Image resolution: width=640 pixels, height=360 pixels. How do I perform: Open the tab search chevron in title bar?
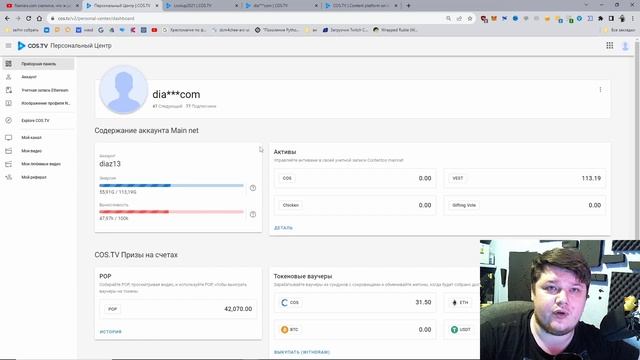pos(586,5)
